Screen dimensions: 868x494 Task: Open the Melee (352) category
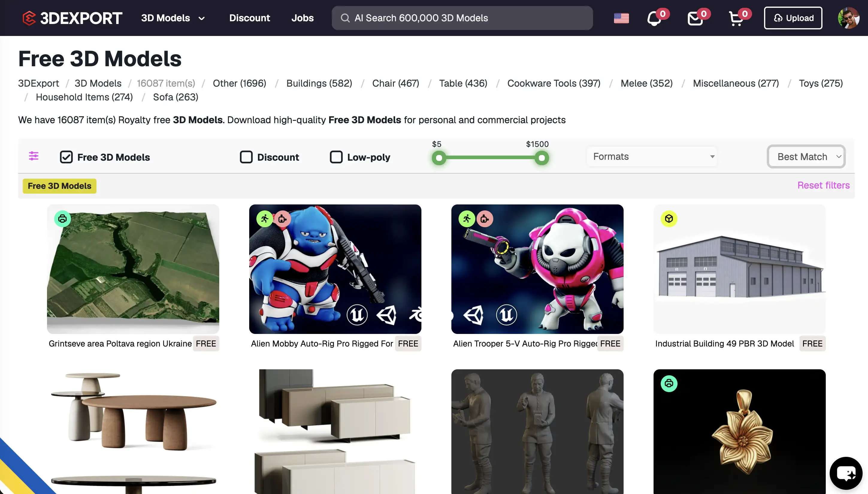point(646,83)
